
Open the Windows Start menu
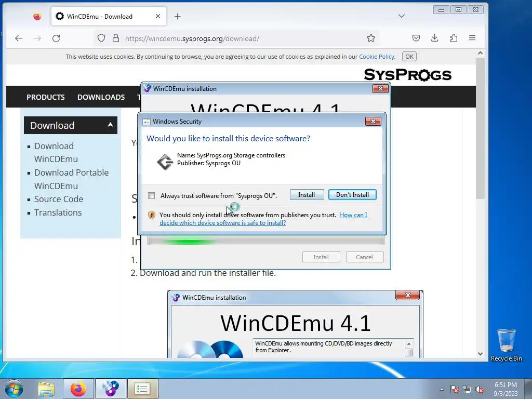(14, 389)
